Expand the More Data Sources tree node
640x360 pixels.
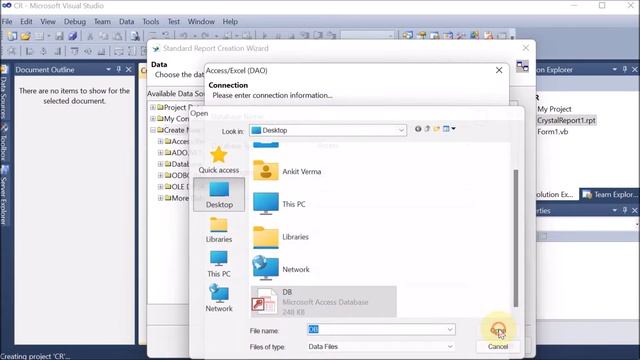160,198
